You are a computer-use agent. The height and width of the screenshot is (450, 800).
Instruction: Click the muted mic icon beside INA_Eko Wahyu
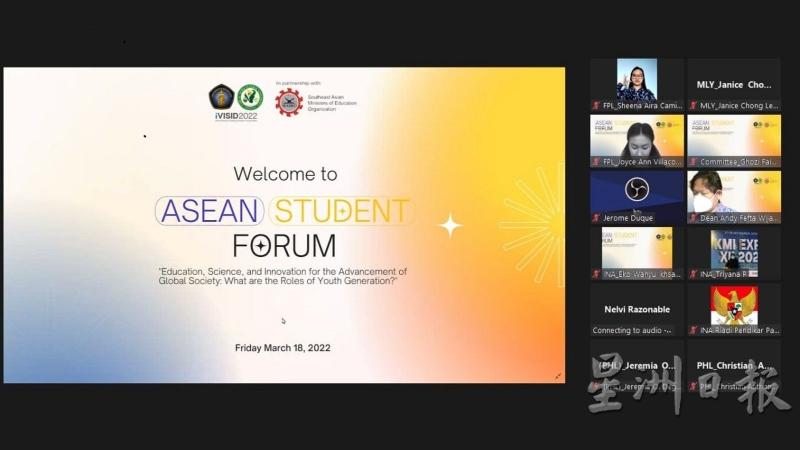(x=595, y=274)
